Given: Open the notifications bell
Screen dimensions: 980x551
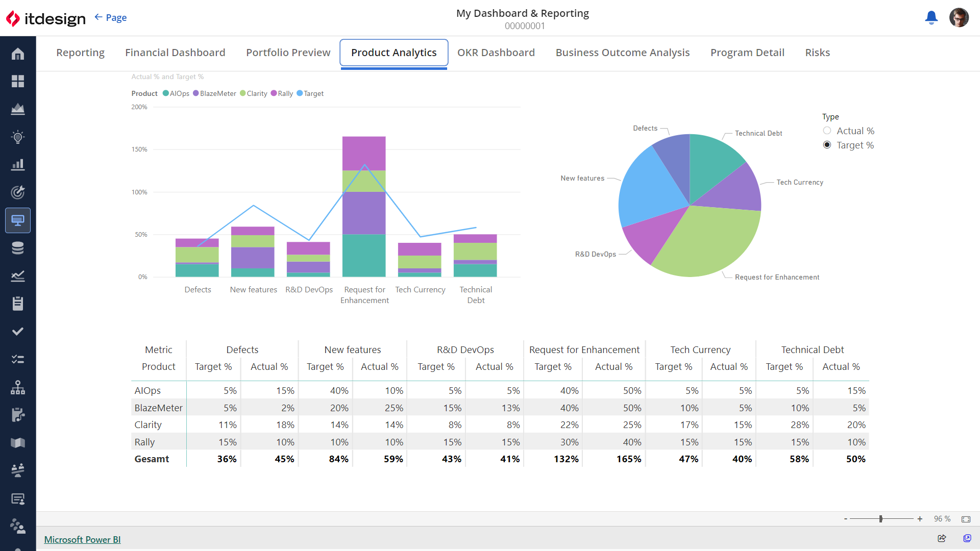Looking at the screenshot, I should click(932, 18).
